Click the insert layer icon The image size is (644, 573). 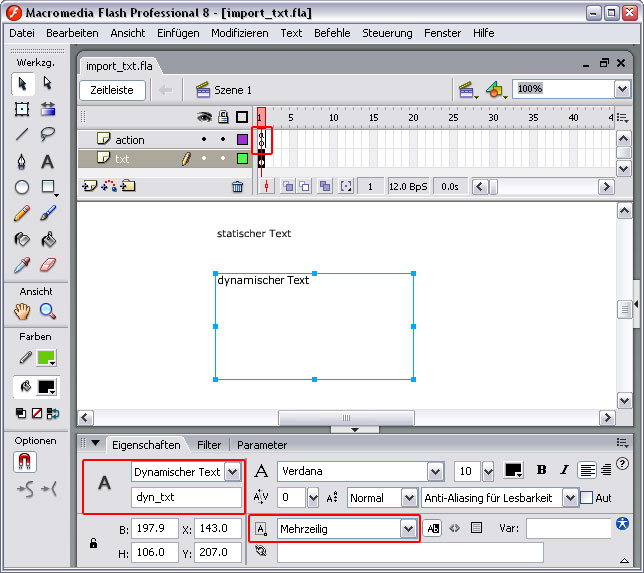(x=89, y=186)
